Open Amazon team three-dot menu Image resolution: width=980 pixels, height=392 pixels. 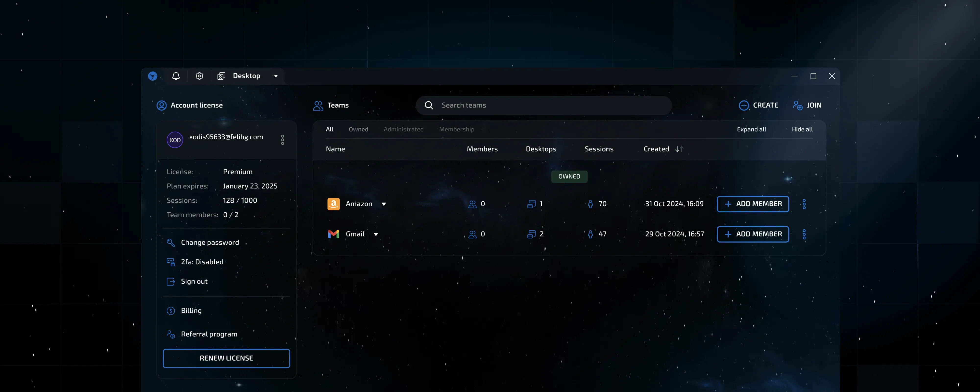click(804, 204)
